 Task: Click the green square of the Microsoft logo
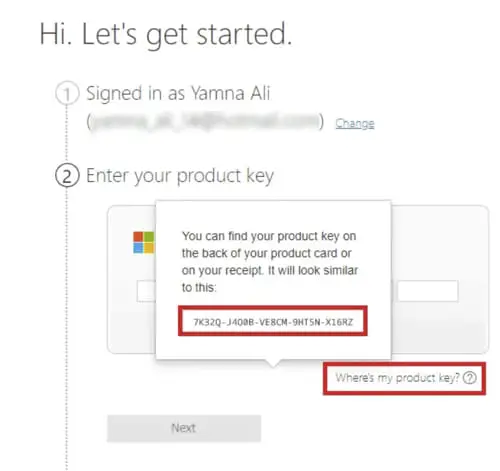[x=149, y=237]
